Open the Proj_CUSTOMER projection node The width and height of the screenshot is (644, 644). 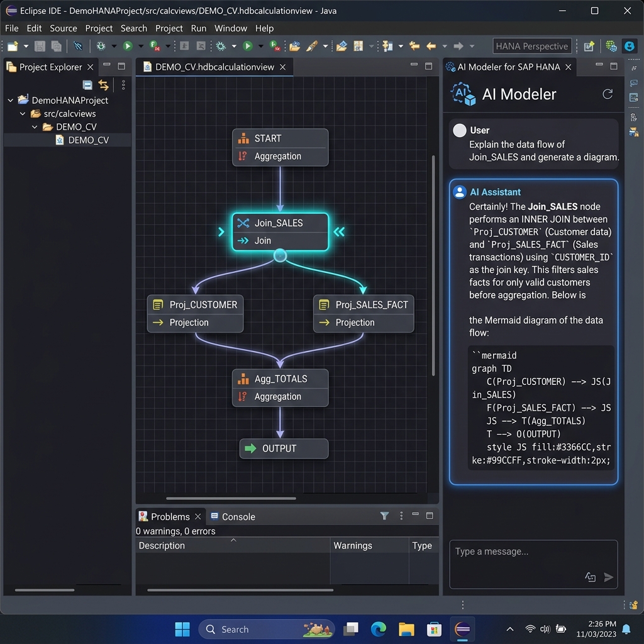click(195, 313)
